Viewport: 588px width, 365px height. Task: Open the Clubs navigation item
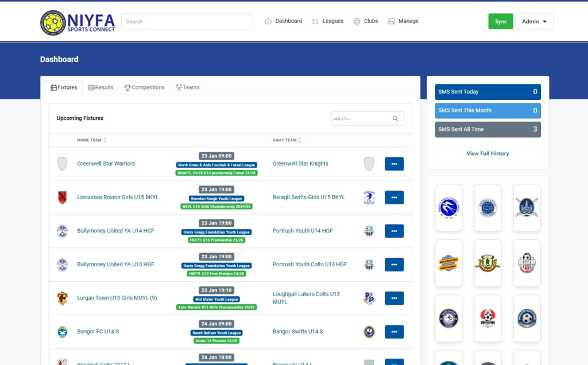[366, 21]
